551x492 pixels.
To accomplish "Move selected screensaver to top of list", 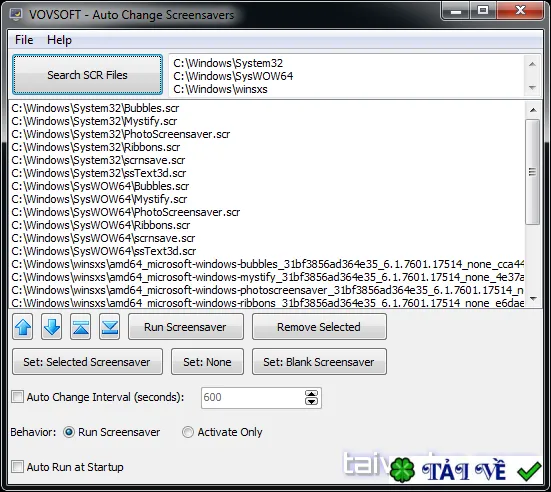I will pos(80,327).
